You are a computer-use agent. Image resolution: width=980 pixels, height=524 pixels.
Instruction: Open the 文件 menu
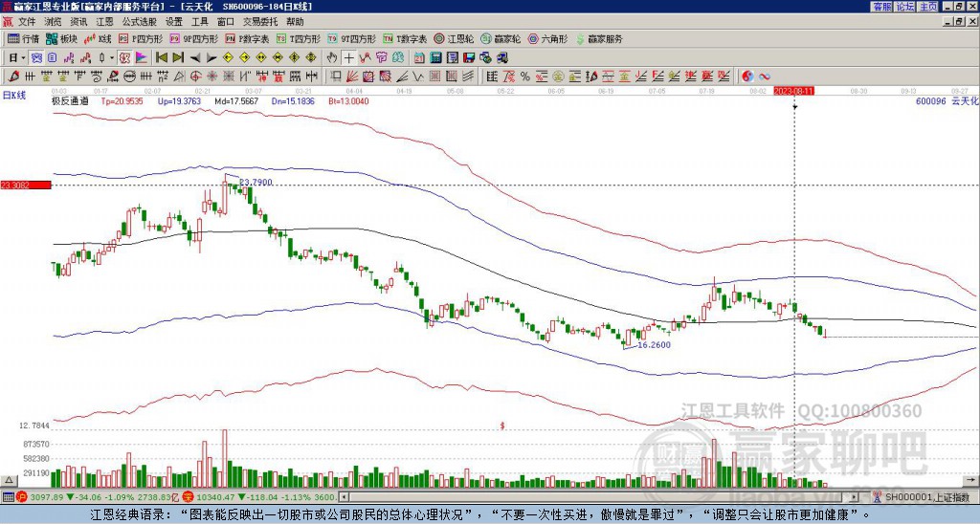27,22
